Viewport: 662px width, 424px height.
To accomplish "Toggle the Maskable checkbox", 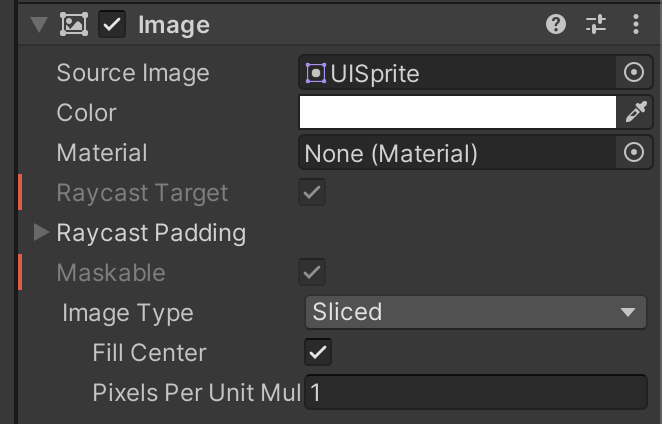I will point(312,272).
